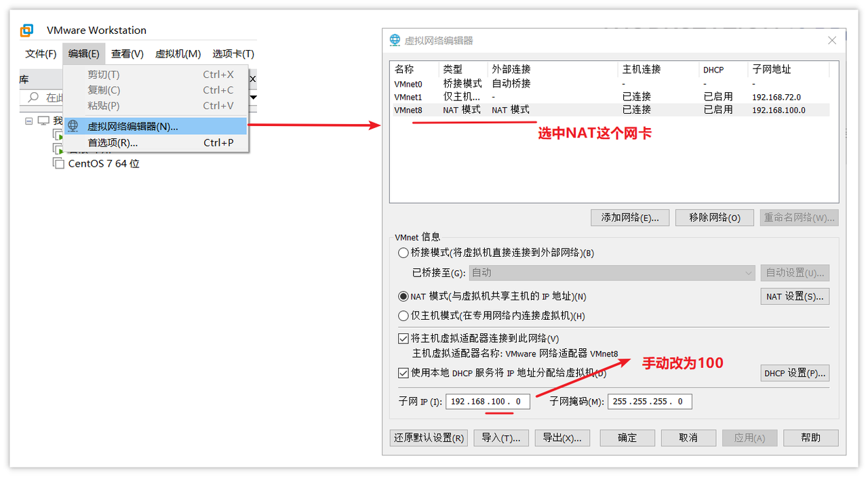Click the 导出(X)... button
868x477 pixels.
coord(562,438)
